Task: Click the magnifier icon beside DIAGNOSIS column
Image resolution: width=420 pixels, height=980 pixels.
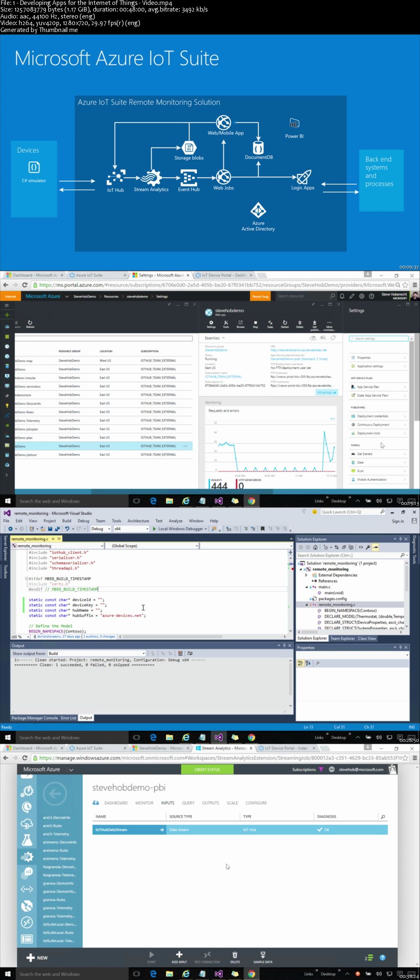Action: coord(383,817)
